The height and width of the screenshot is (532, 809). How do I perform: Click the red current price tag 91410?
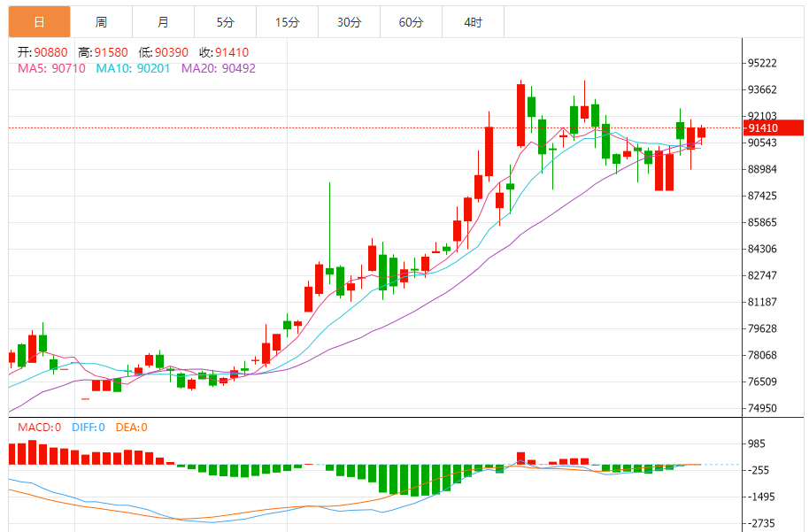pos(774,128)
